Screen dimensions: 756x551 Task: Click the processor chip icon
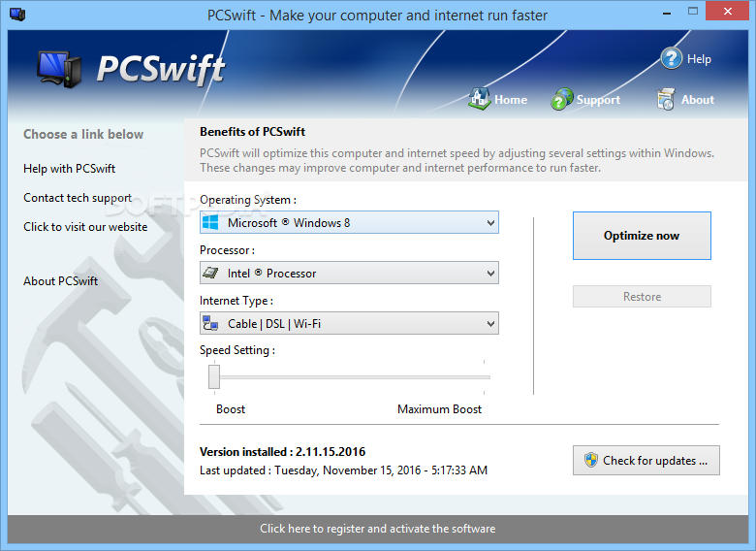click(x=210, y=273)
